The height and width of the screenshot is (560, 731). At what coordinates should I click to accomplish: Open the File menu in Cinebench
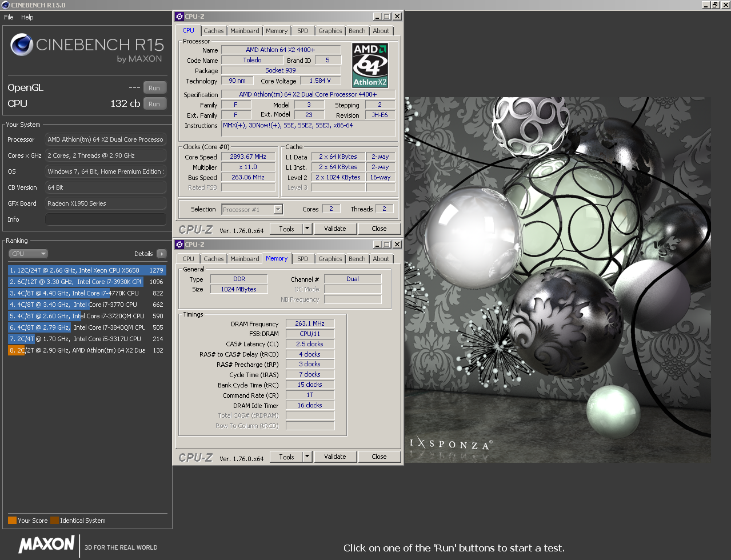tap(9, 17)
